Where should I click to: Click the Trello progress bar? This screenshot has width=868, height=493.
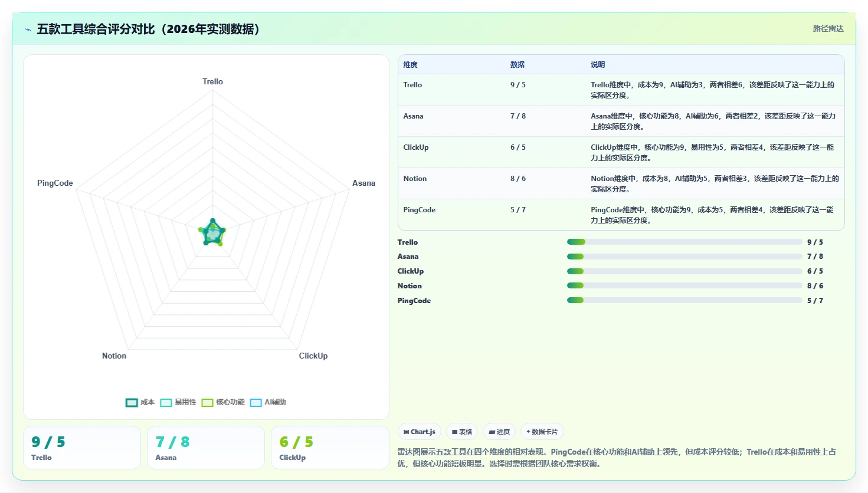click(x=684, y=242)
